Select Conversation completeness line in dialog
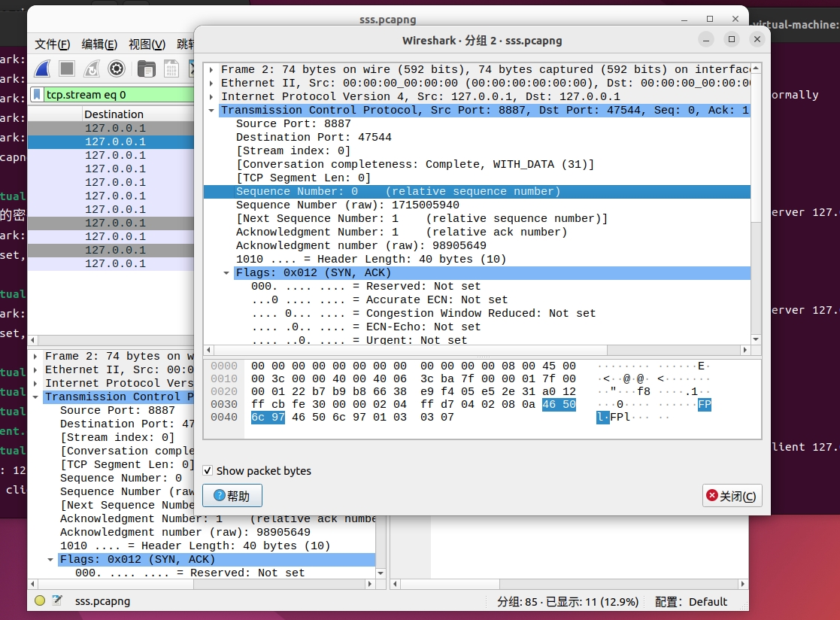Screen dimensions: 840x620 coord(414,165)
